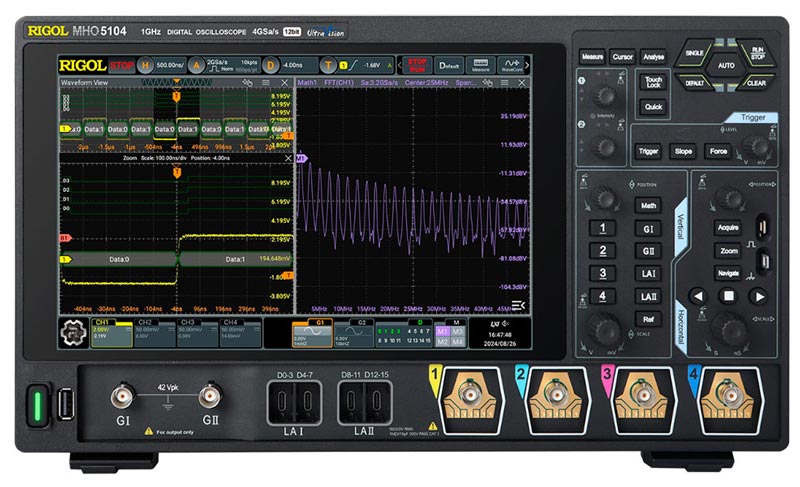Viewport: 800px width, 487px height.
Task: Click the muted speaker icon beside LXI
Action: click(x=506, y=324)
